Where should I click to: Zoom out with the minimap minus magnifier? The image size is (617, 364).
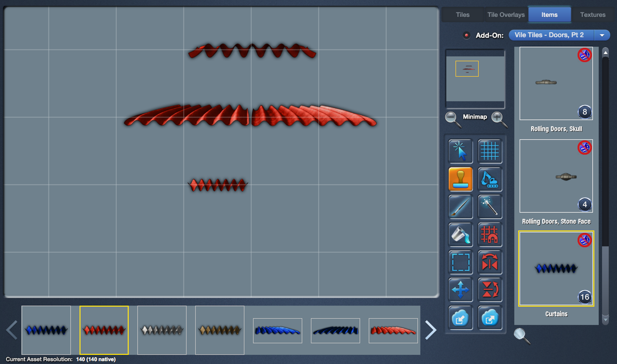coord(453,119)
